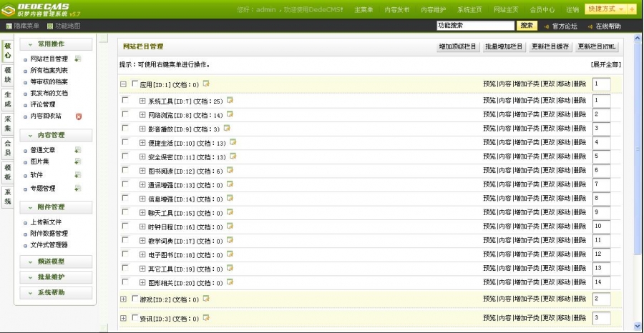Click the red recycle icon beside 内容回收站

pos(79,116)
